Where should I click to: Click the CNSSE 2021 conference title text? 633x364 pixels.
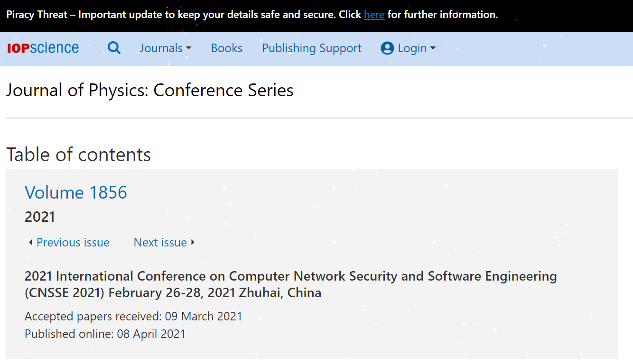click(291, 284)
